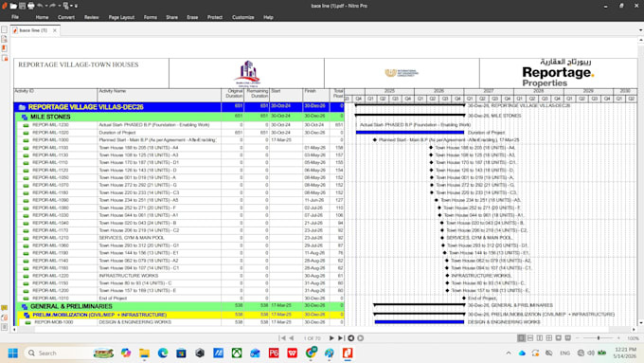Open the Pages panel icon in left sidebar
The height and width of the screenshot is (363, 644).
[x=5, y=29]
